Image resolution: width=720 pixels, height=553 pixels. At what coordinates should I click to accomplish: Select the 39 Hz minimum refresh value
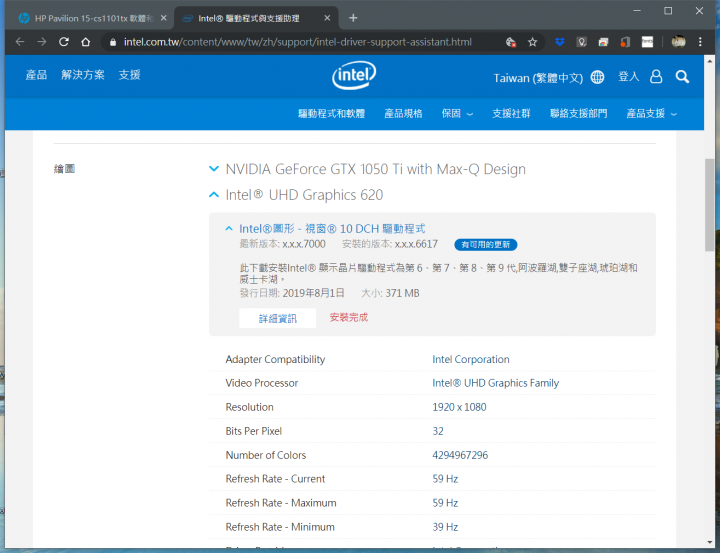pos(445,527)
